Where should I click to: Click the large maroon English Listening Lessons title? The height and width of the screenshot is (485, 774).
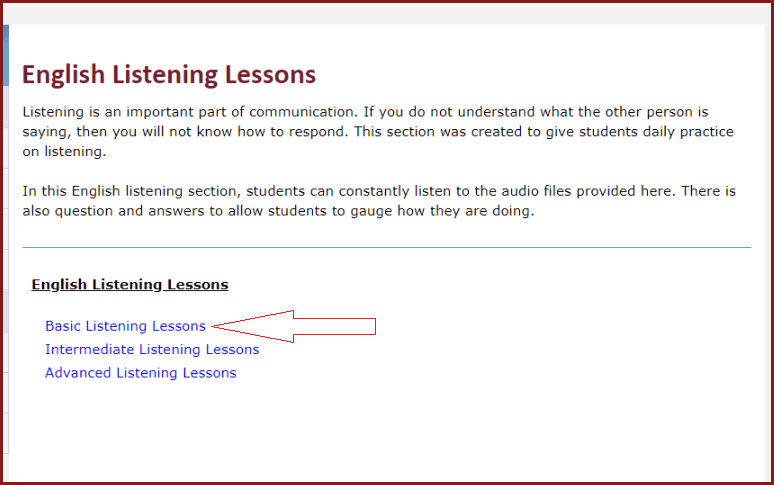click(x=169, y=75)
